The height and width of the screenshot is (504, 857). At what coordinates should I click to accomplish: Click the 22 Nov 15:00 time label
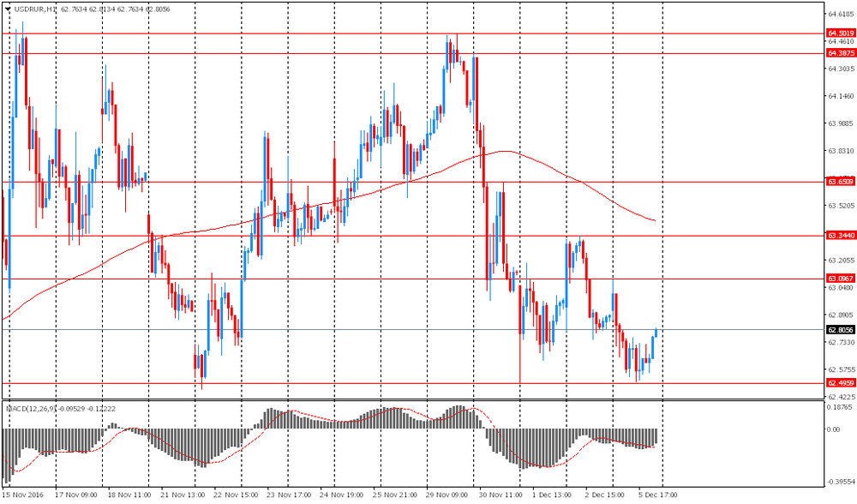pyautogui.click(x=236, y=495)
